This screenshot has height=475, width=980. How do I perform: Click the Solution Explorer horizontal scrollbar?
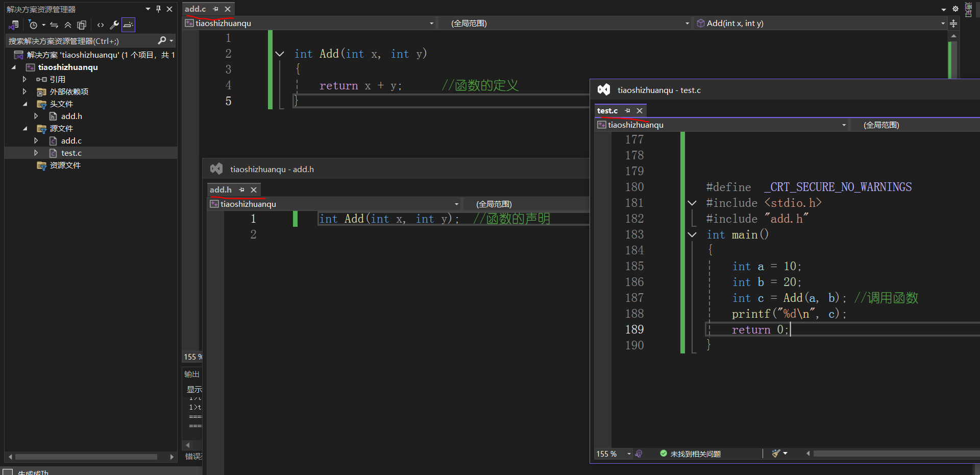[86, 457]
